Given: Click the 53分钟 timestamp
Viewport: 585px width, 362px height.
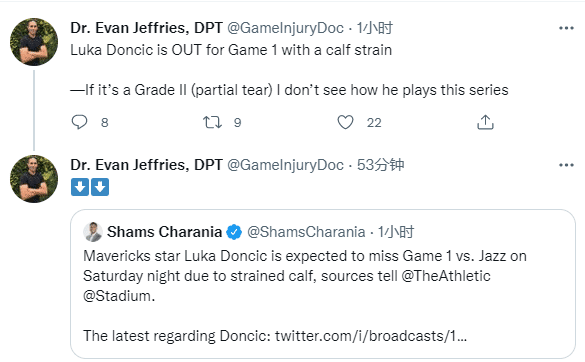Looking at the screenshot, I should coord(381,165).
